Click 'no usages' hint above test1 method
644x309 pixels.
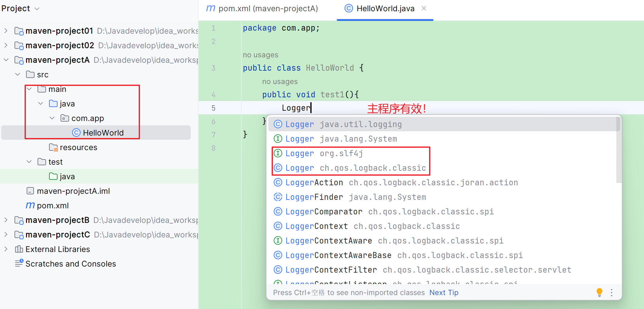(280, 82)
